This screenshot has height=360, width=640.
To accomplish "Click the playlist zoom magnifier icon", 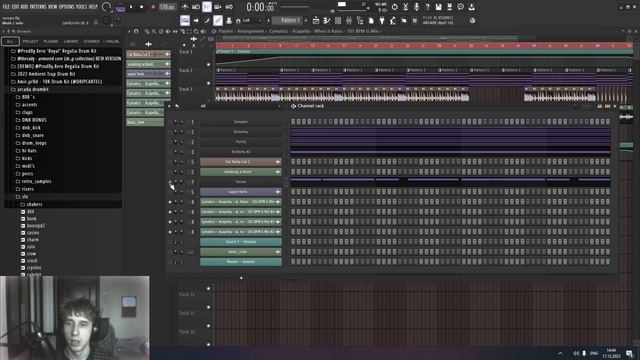I will 196,31.
